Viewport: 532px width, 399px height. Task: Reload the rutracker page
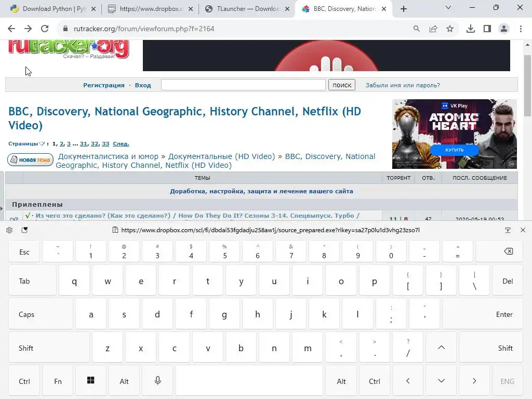(x=45, y=29)
